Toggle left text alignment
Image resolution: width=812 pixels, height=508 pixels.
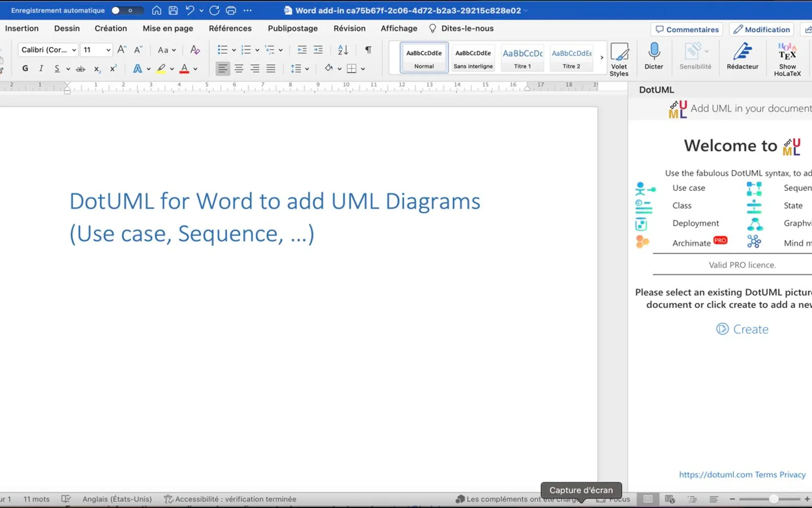pyautogui.click(x=222, y=69)
